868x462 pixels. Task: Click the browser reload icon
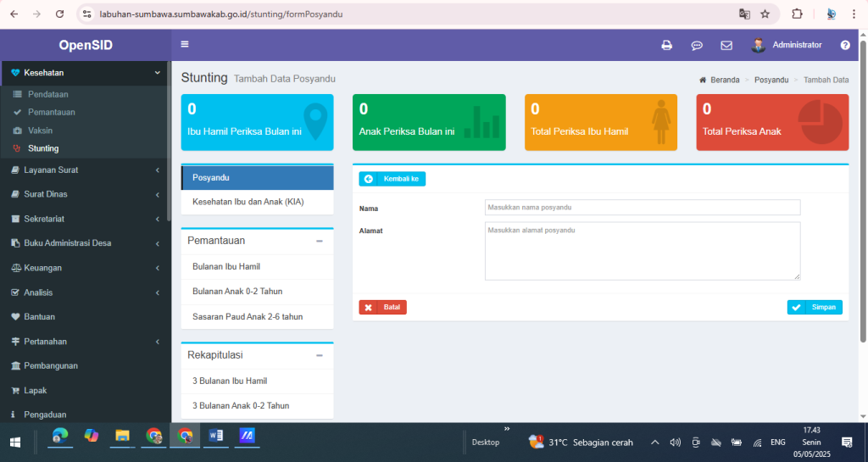pos(60,14)
